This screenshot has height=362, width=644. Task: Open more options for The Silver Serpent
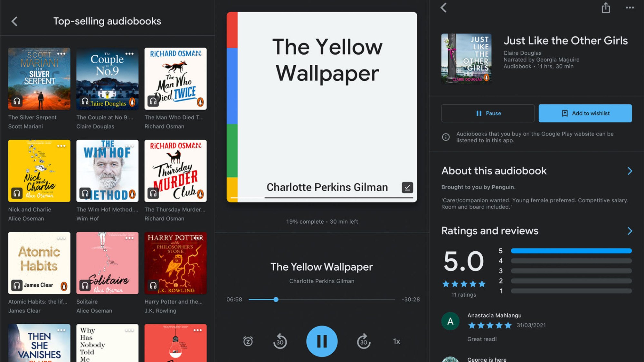click(61, 54)
